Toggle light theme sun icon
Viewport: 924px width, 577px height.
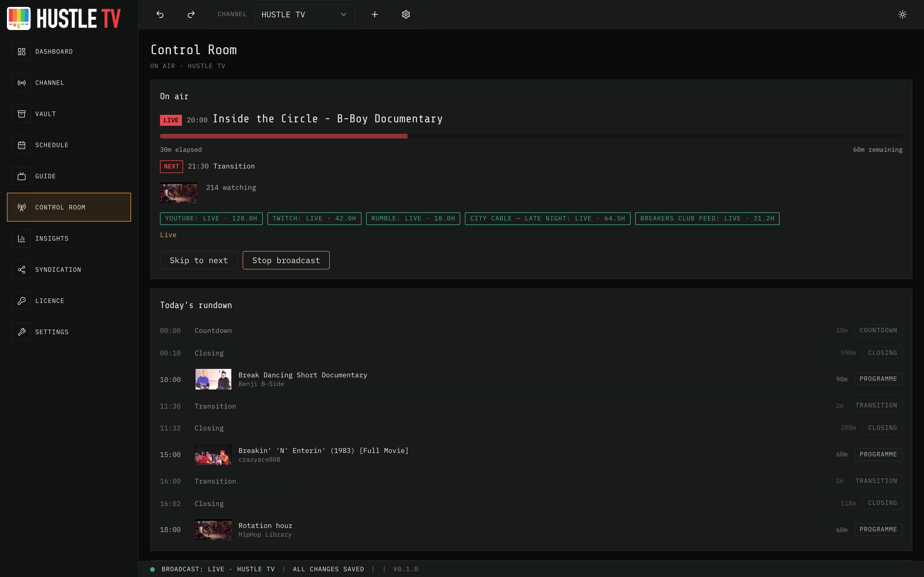tap(902, 14)
